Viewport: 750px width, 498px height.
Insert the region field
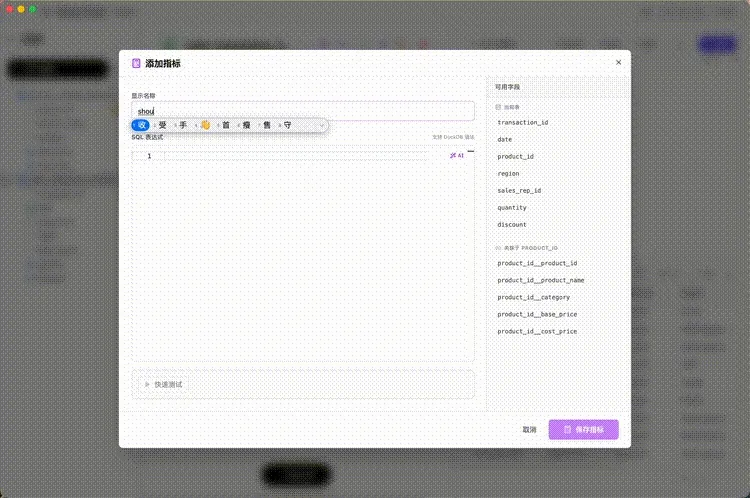point(508,174)
